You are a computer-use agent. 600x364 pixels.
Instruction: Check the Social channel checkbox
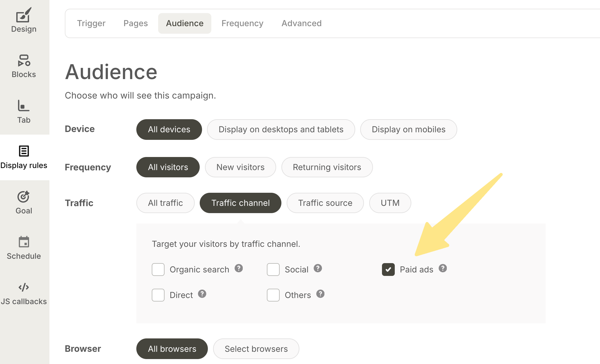(273, 270)
